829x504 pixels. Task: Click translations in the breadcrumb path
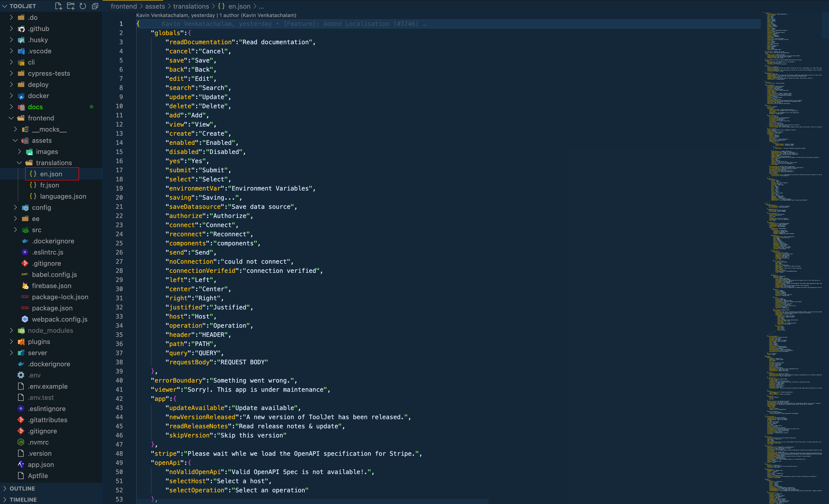click(x=191, y=6)
